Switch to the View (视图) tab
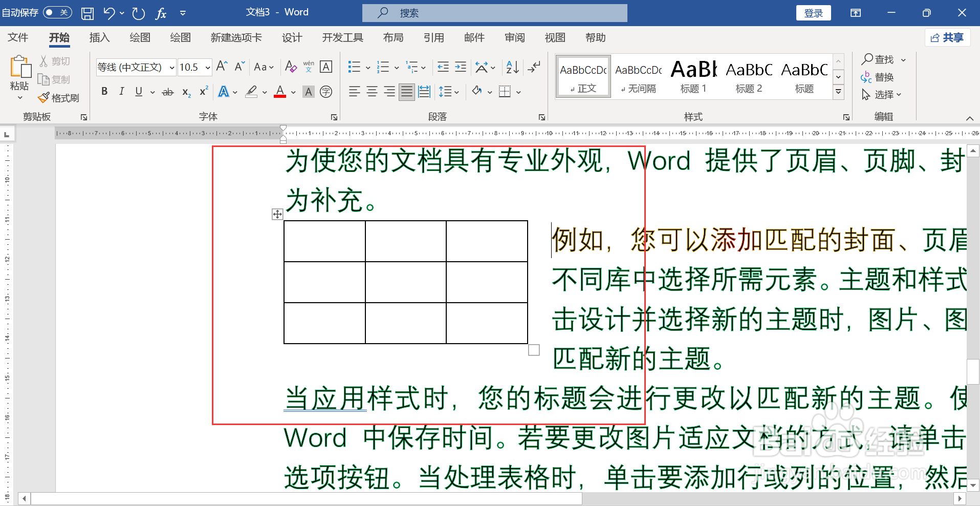 [x=555, y=37]
